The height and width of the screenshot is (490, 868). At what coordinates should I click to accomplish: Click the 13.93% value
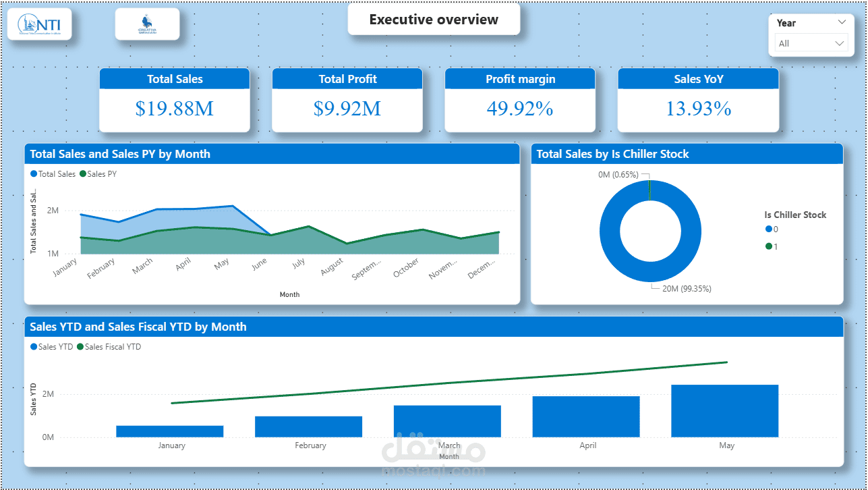pyautogui.click(x=698, y=109)
